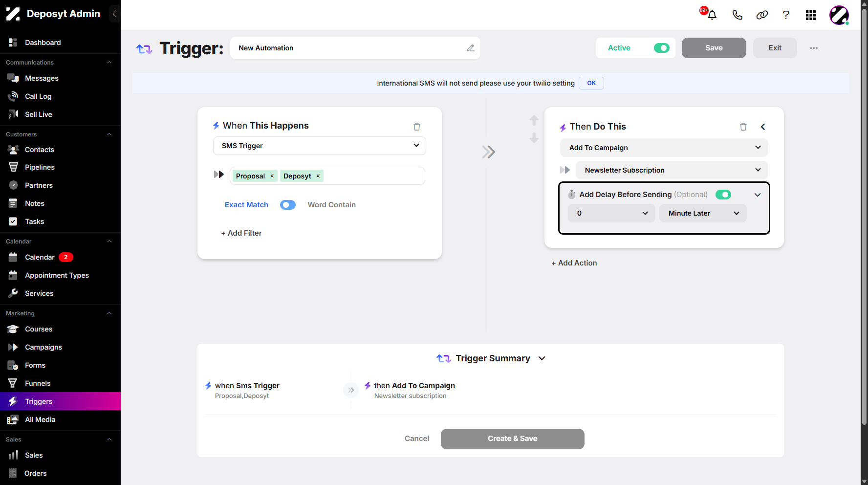Open Sell Live in sidebar
868x485 pixels.
pos(60,114)
